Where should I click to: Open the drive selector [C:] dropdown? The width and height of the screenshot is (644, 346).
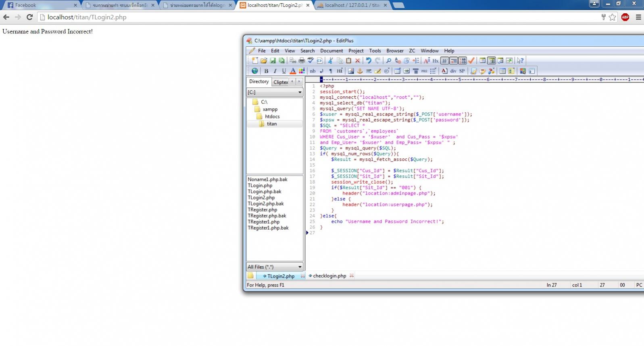click(300, 92)
